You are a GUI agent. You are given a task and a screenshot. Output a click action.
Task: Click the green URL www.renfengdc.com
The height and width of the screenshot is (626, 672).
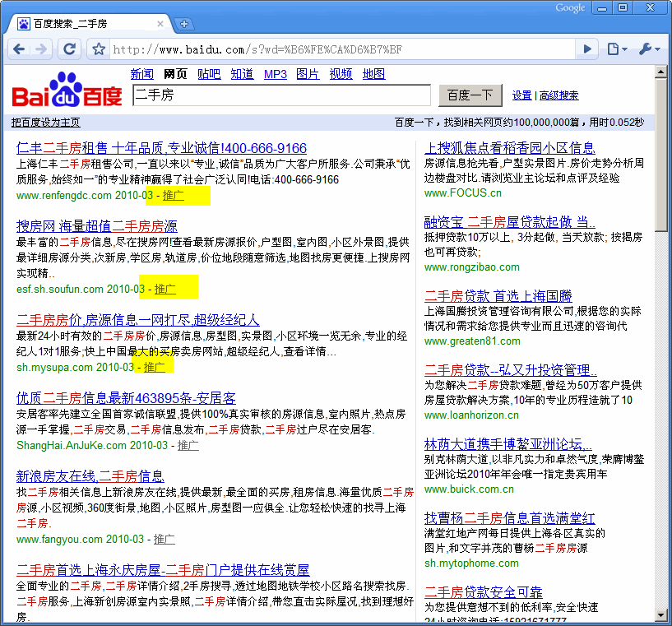coord(64,196)
